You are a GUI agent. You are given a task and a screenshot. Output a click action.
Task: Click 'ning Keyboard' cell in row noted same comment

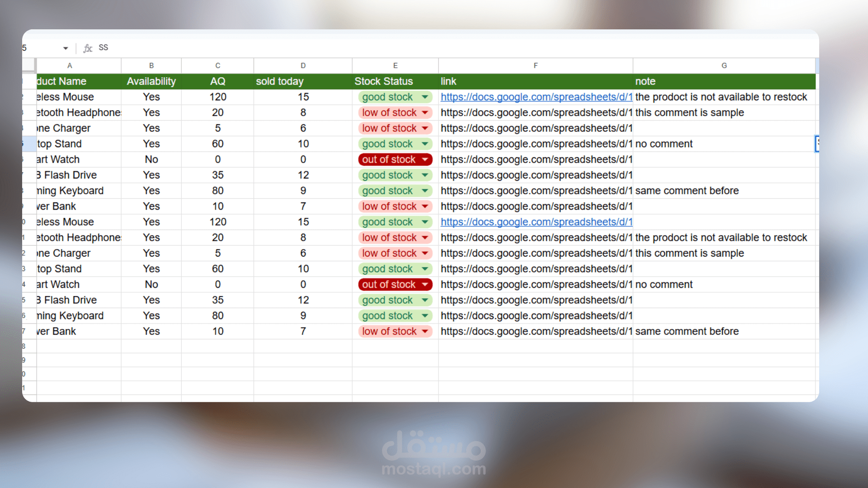point(79,191)
